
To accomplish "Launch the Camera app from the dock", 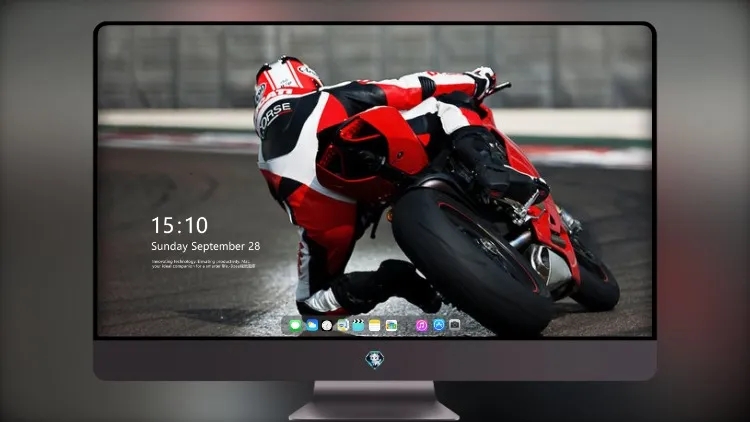I will [455, 325].
